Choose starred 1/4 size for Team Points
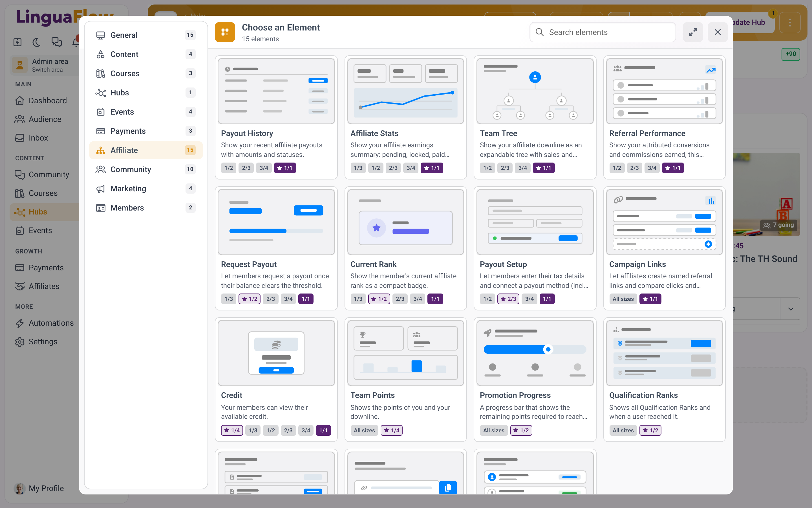Image resolution: width=812 pixels, height=508 pixels. 391,430
